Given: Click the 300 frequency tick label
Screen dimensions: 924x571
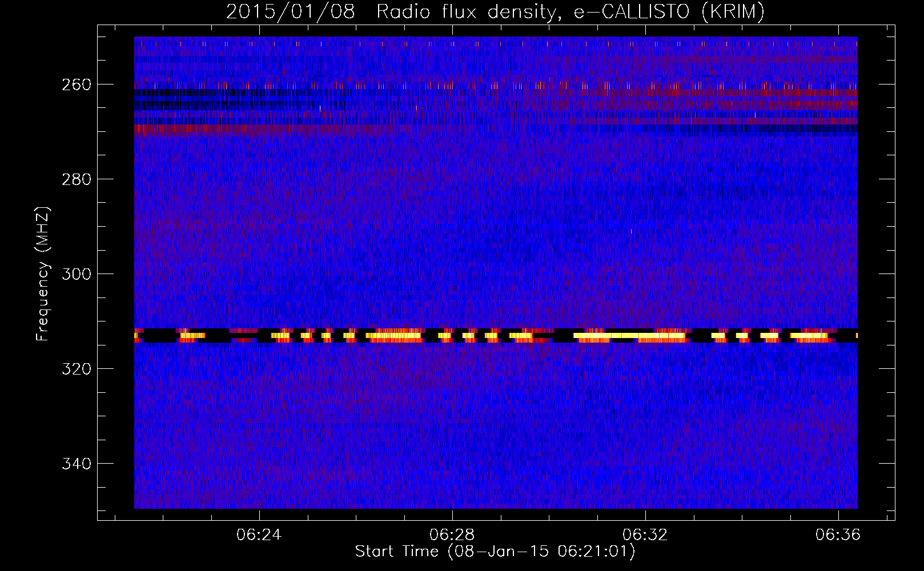Looking at the screenshot, I should pyautogui.click(x=76, y=274).
